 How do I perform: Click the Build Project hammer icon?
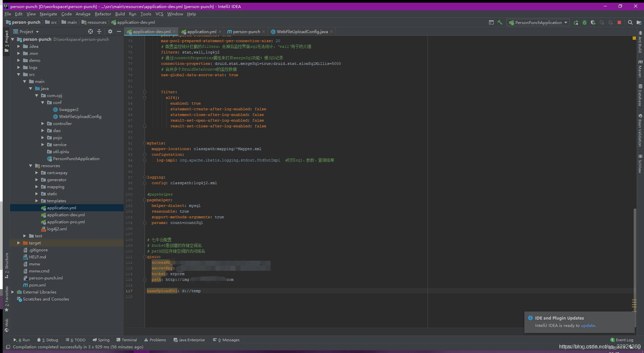(500, 22)
